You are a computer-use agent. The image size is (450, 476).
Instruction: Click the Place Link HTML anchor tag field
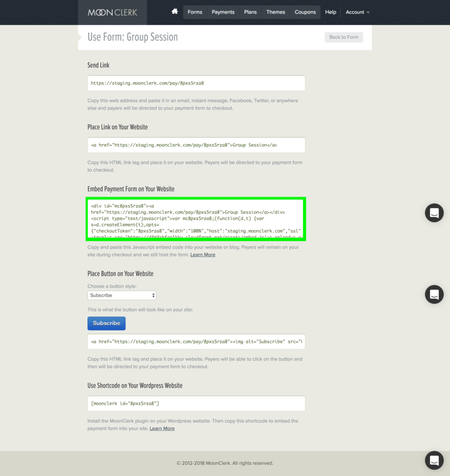[196, 145]
